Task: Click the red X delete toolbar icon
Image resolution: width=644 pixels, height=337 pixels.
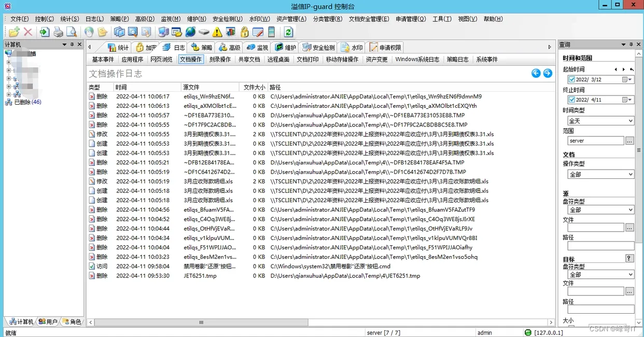Action: pyautogui.click(x=28, y=32)
